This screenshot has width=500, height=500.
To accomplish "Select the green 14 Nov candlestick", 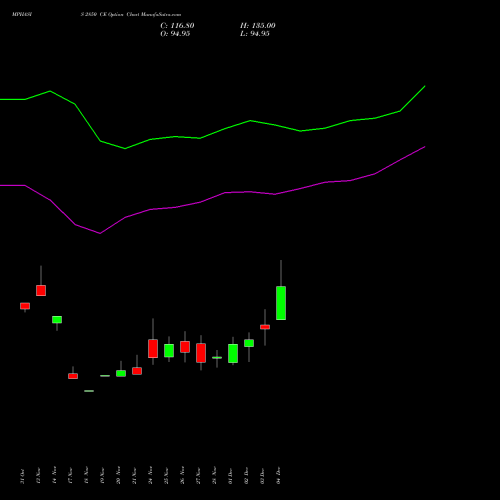I will tap(57, 320).
